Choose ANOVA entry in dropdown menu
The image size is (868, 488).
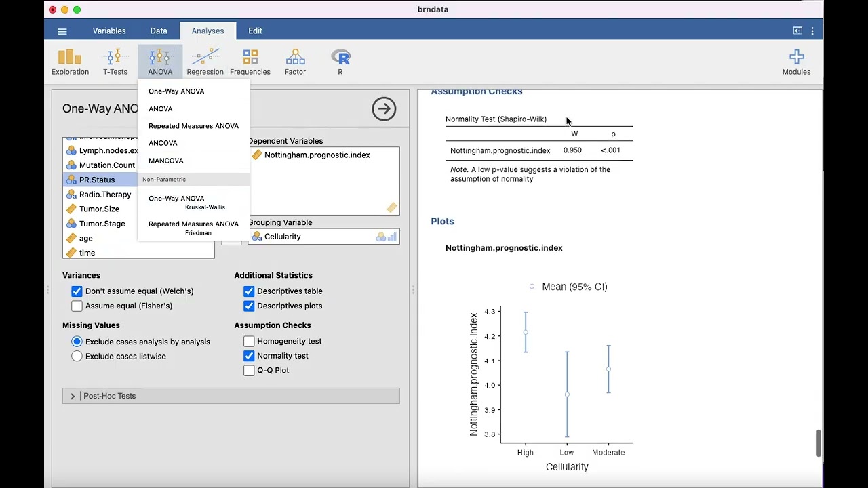click(193, 108)
